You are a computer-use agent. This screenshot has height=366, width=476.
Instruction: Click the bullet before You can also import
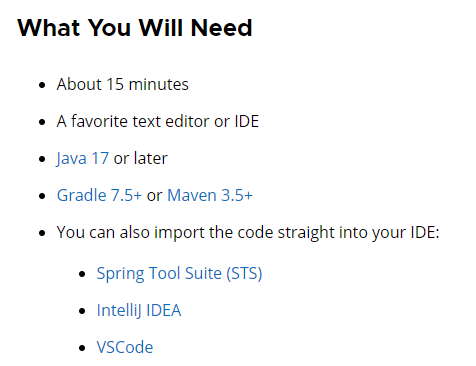click(x=42, y=233)
